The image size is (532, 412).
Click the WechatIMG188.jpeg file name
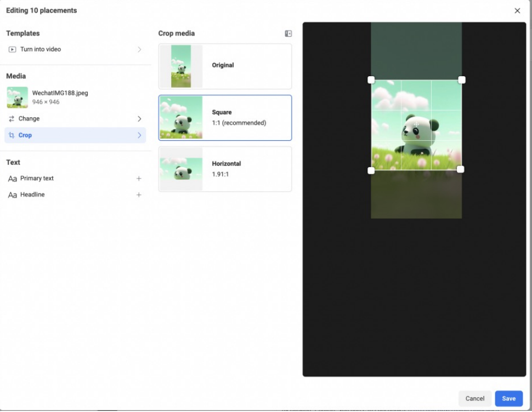[60, 93]
